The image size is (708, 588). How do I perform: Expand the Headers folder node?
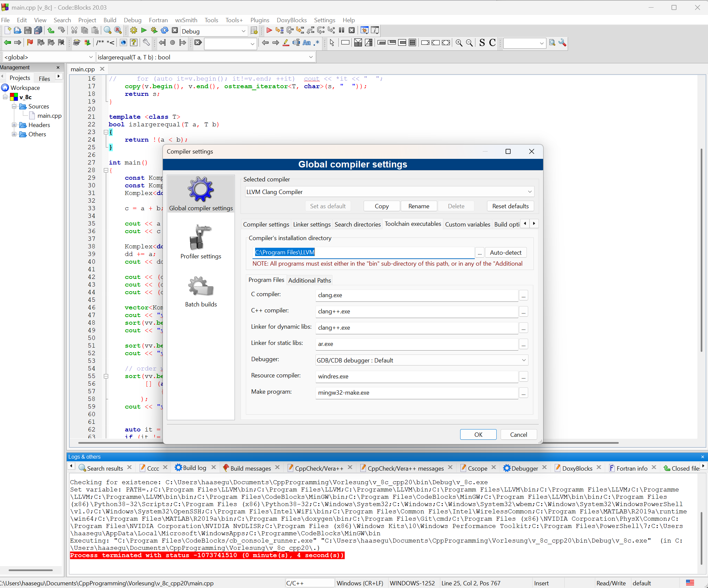point(14,125)
